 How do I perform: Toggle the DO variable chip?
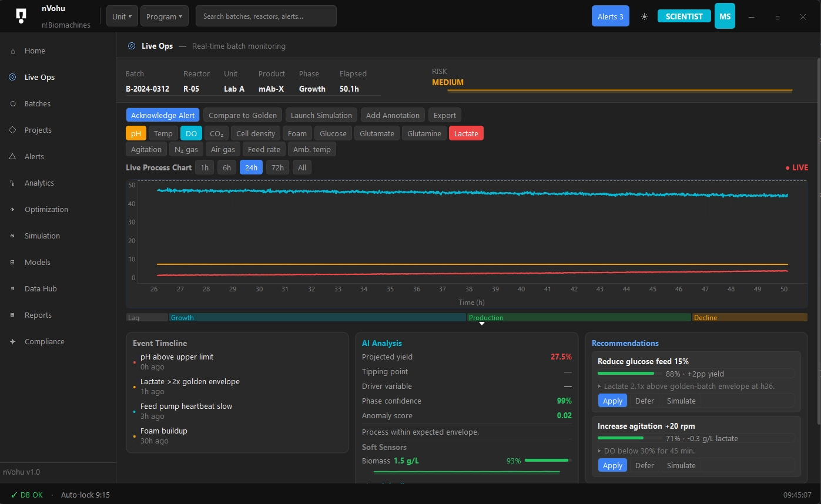coord(191,133)
